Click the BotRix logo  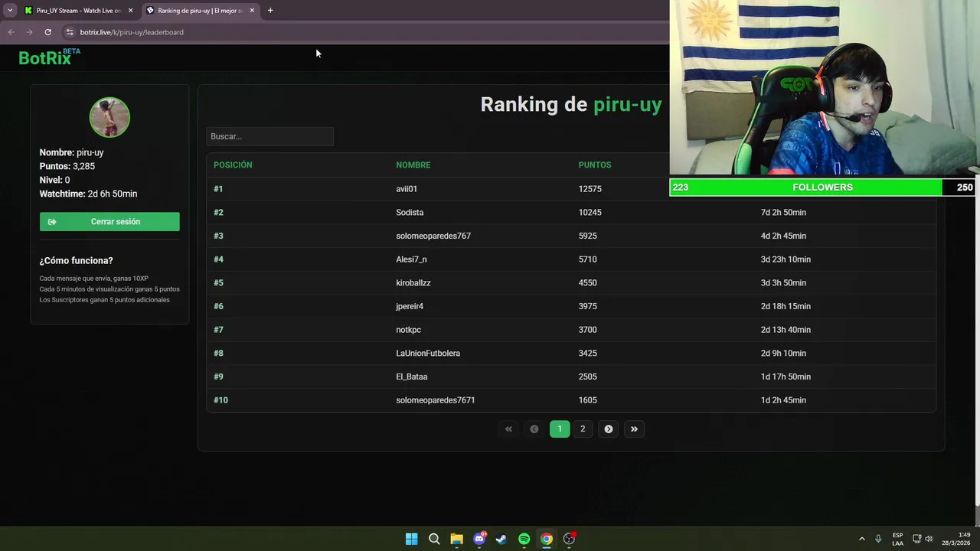click(x=49, y=57)
